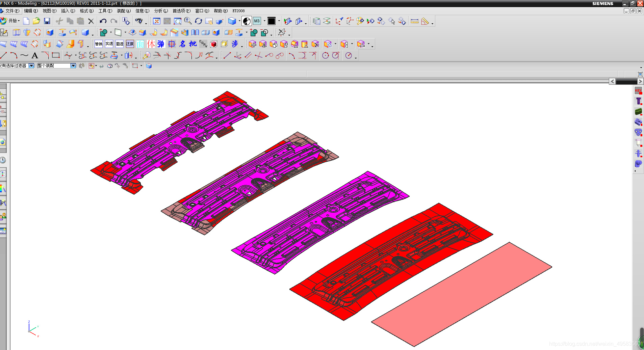Select the Line curve tool
Viewport: 644px width, 350px height.
pyautogui.click(x=3, y=55)
